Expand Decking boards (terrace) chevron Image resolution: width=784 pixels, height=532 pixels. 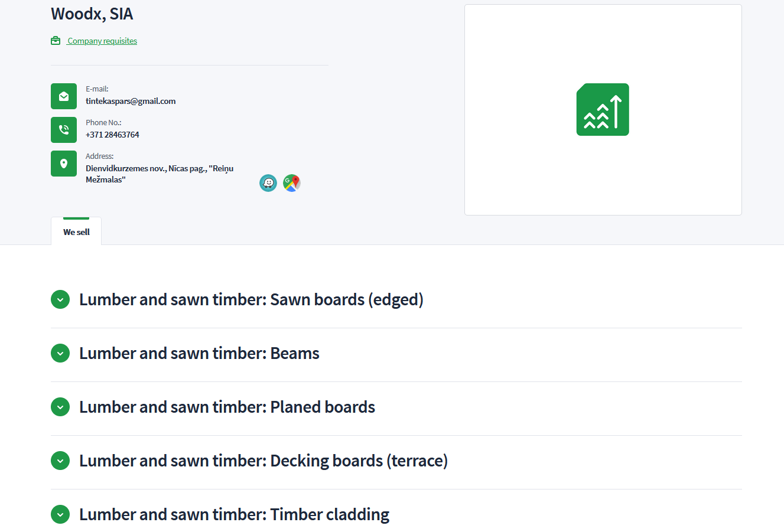60,461
